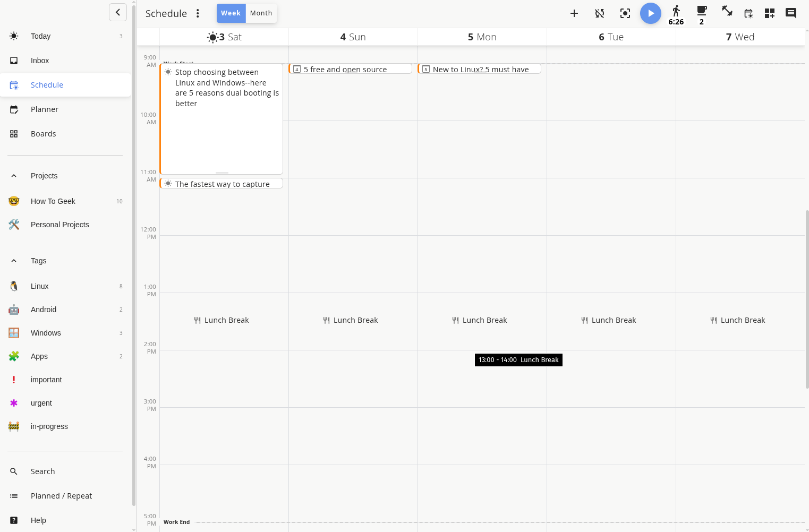This screenshot has width=809, height=532.
Task: Click the '4 Sun' day header
Action: pos(353,37)
